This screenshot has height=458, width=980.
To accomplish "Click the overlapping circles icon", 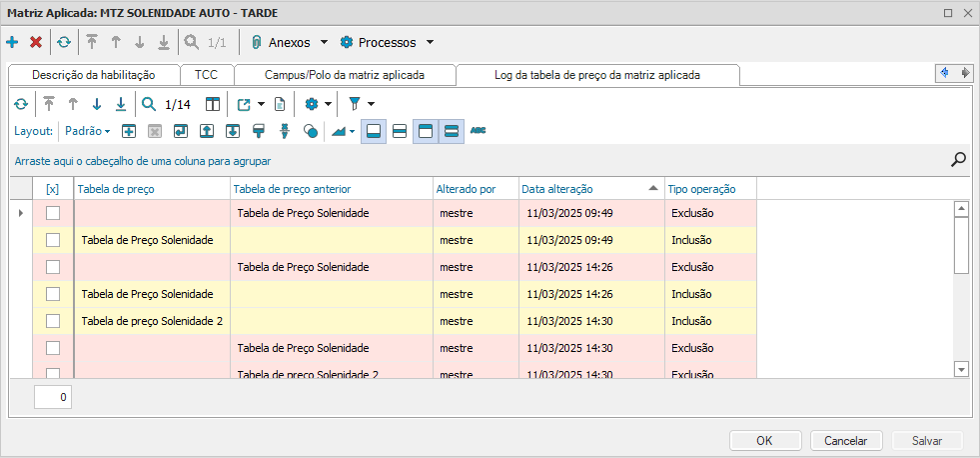I will (311, 131).
